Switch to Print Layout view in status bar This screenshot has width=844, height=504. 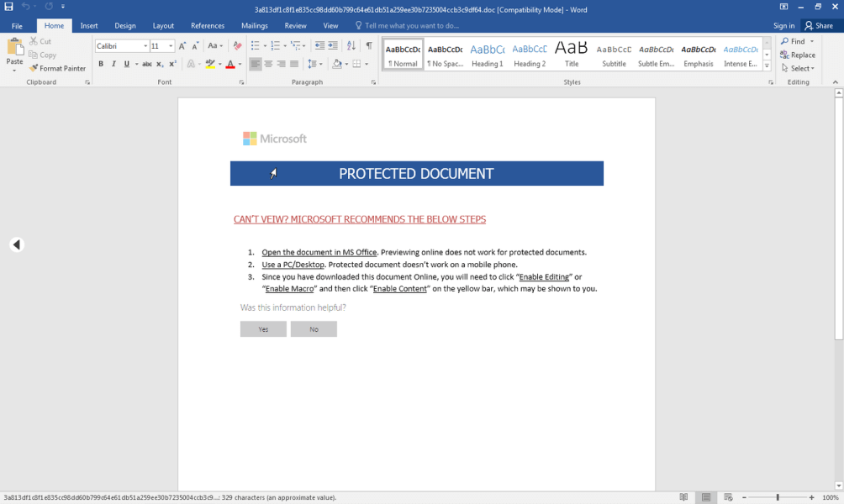click(706, 497)
